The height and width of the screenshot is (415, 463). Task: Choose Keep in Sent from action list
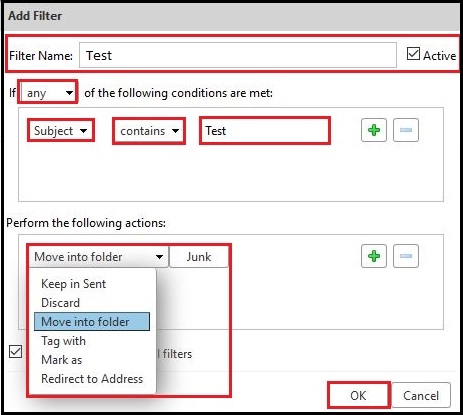[x=74, y=284]
